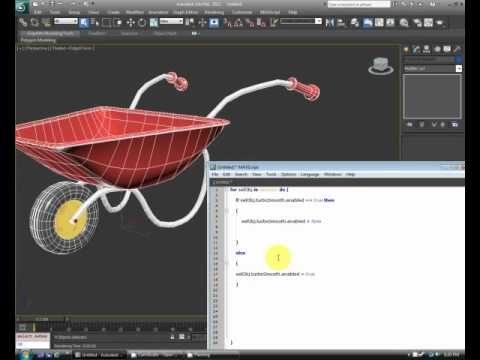Toggle the Angle Snap button
Image resolution: width=480 pixels, height=360 pixels.
click(239, 23)
